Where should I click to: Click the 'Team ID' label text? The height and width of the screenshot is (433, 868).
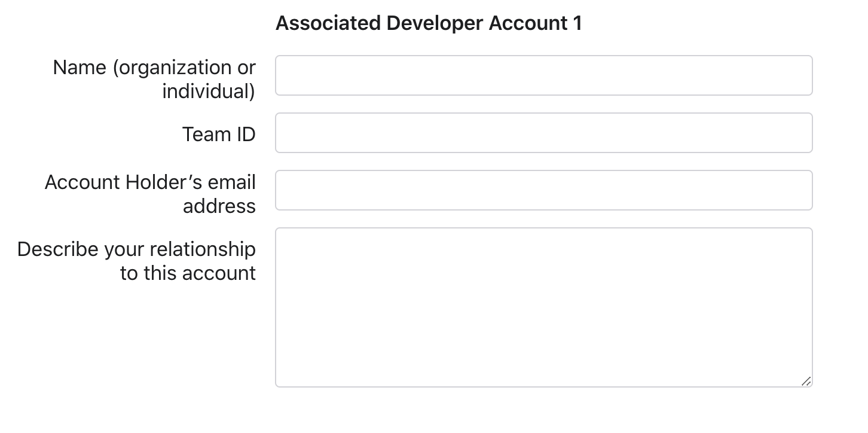click(219, 134)
